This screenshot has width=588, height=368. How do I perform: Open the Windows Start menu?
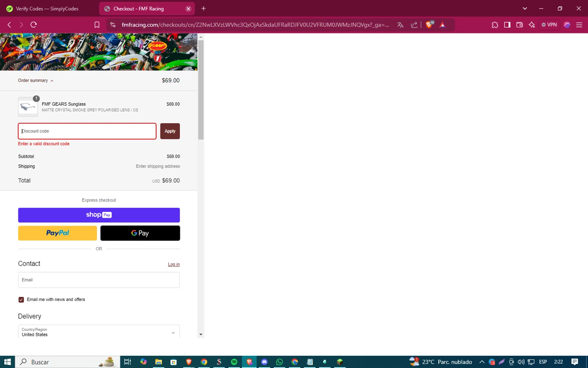click(7, 362)
